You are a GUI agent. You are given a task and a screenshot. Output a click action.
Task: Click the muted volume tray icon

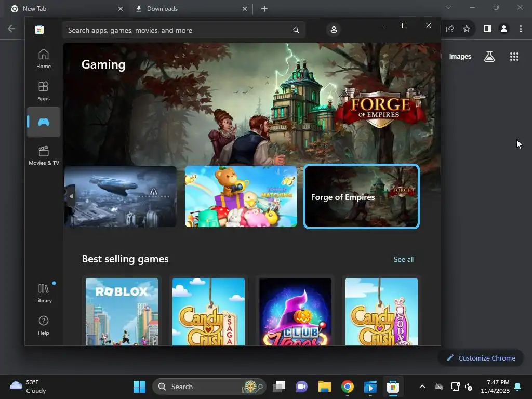[469, 387]
